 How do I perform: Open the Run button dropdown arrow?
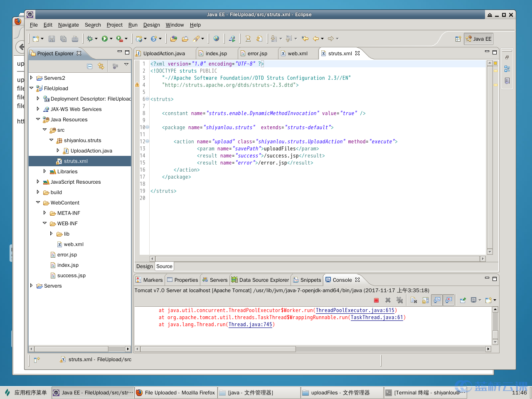111,39
